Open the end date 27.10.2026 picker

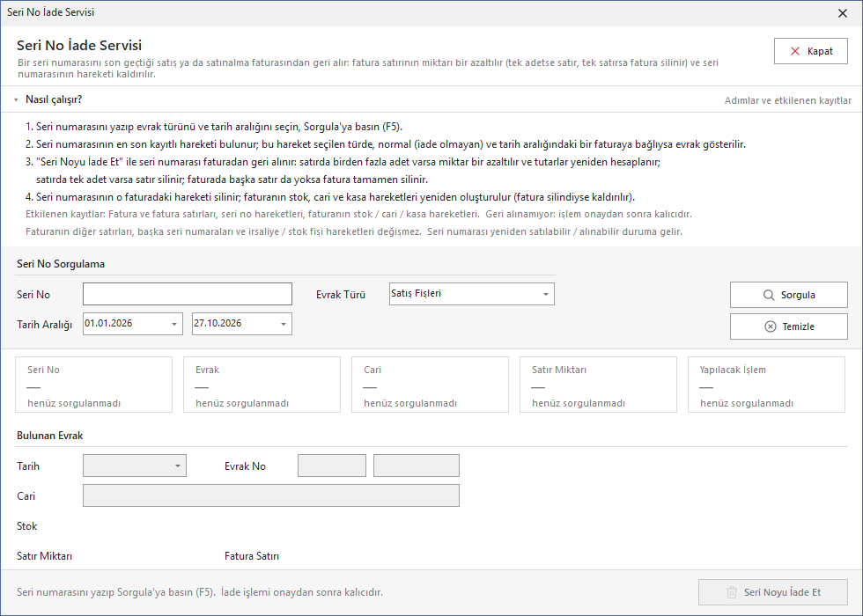click(284, 324)
